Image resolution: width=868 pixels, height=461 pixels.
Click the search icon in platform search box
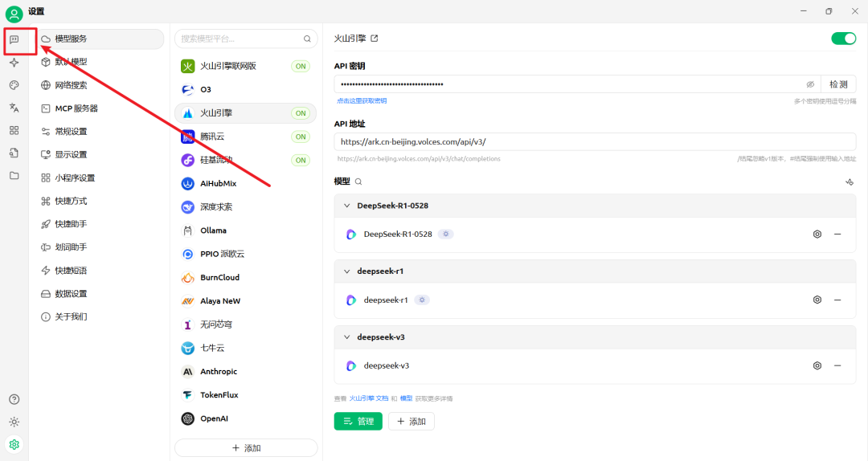307,39
